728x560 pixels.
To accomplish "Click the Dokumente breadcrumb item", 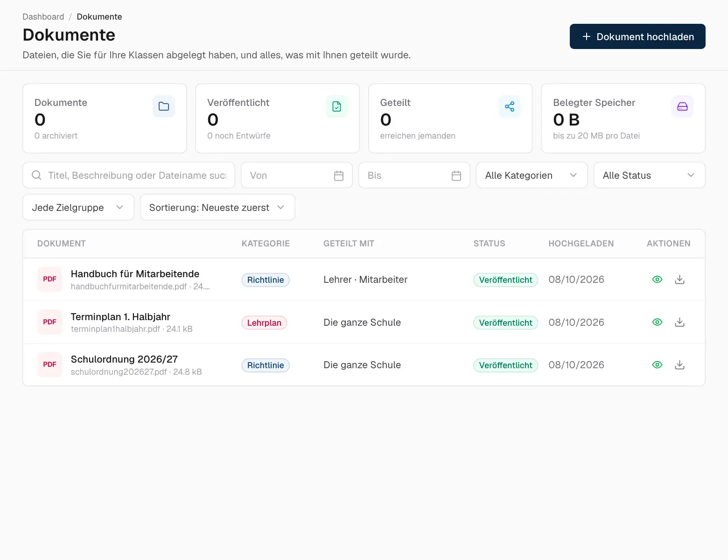I will [x=99, y=17].
